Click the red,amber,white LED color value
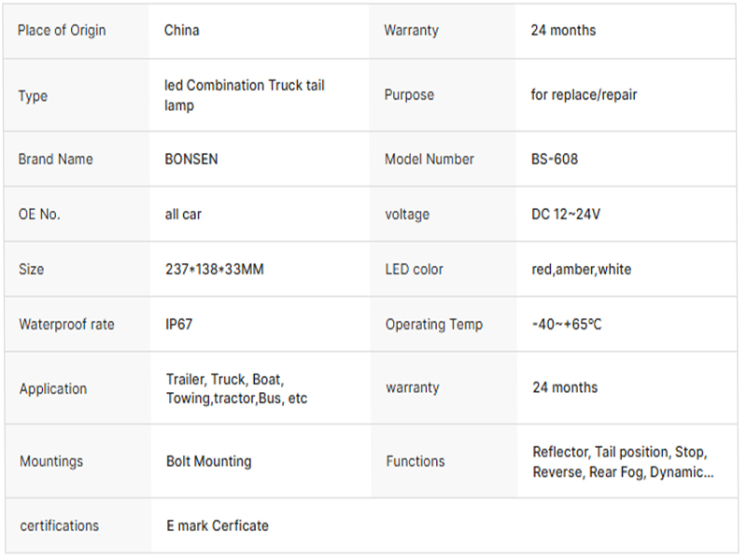 581,270
